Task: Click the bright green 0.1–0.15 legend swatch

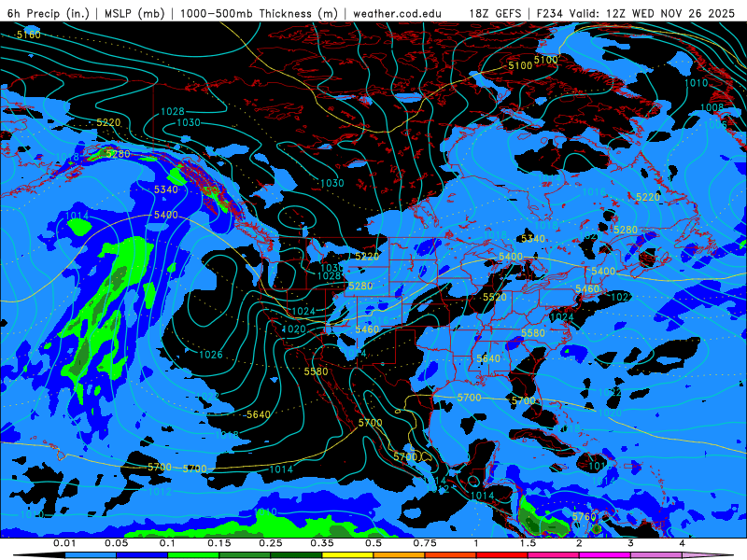Action: point(193,555)
